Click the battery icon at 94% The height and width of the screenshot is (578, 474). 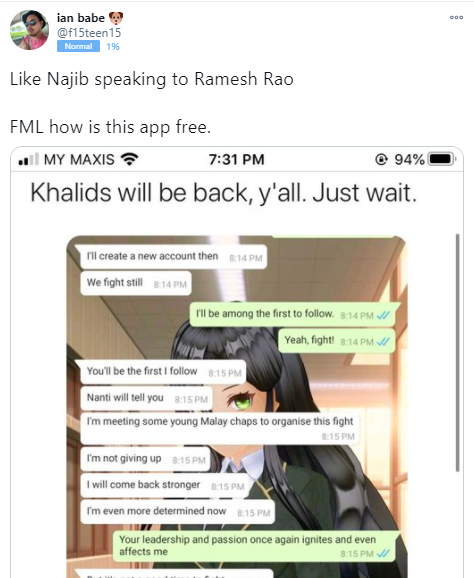442,159
